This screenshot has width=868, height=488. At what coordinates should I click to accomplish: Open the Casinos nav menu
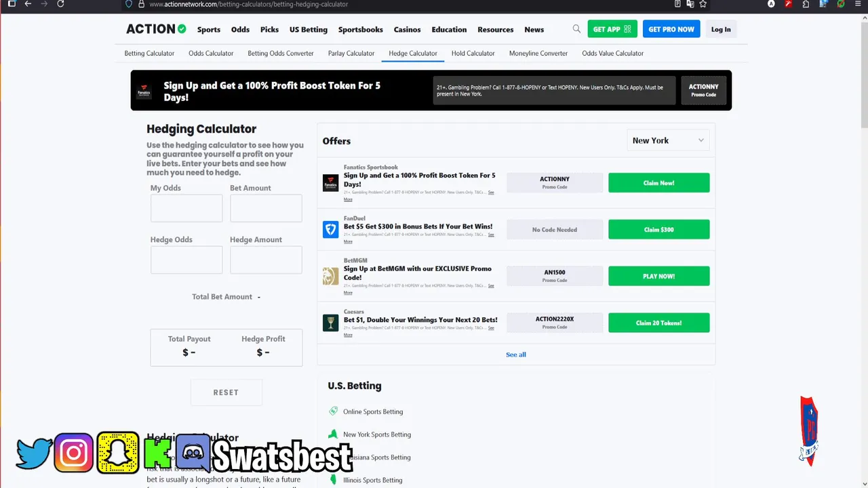[408, 30]
